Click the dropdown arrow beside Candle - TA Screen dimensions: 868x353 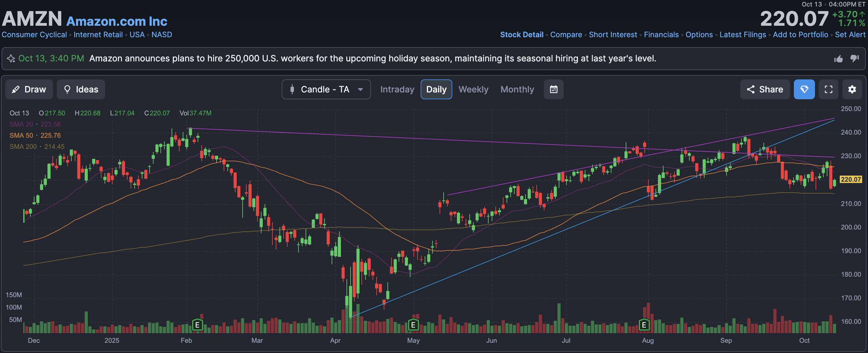pyautogui.click(x=360, y=90)
